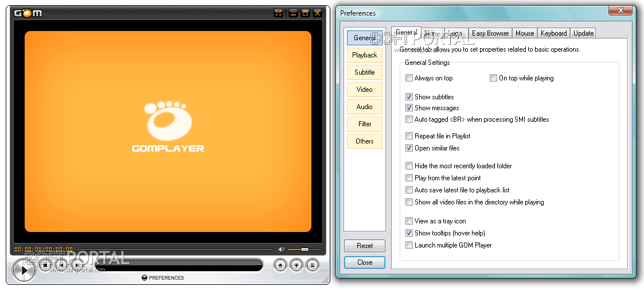
Task: Enable Auto save latest file to playback list
Action: tap(409, 190)
